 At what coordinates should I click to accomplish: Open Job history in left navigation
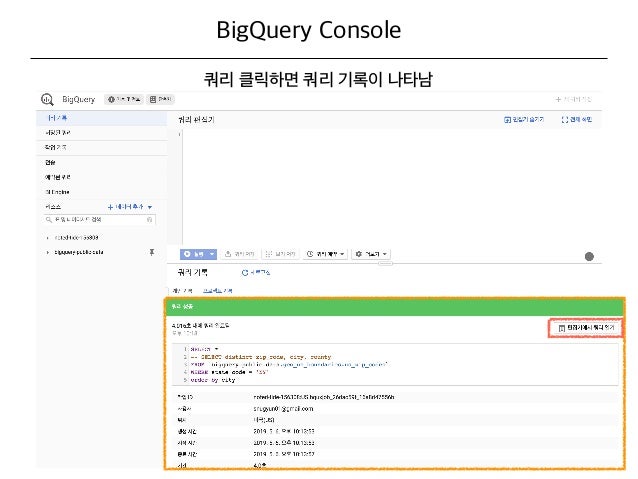pyautogui.click(x=55, y=147)
